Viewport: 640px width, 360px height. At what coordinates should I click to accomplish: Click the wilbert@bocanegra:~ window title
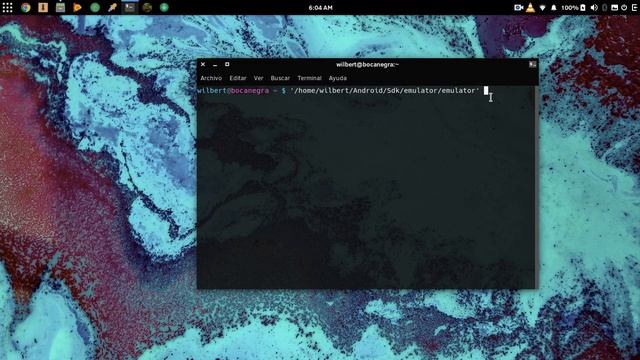click(x=367, y=64)
